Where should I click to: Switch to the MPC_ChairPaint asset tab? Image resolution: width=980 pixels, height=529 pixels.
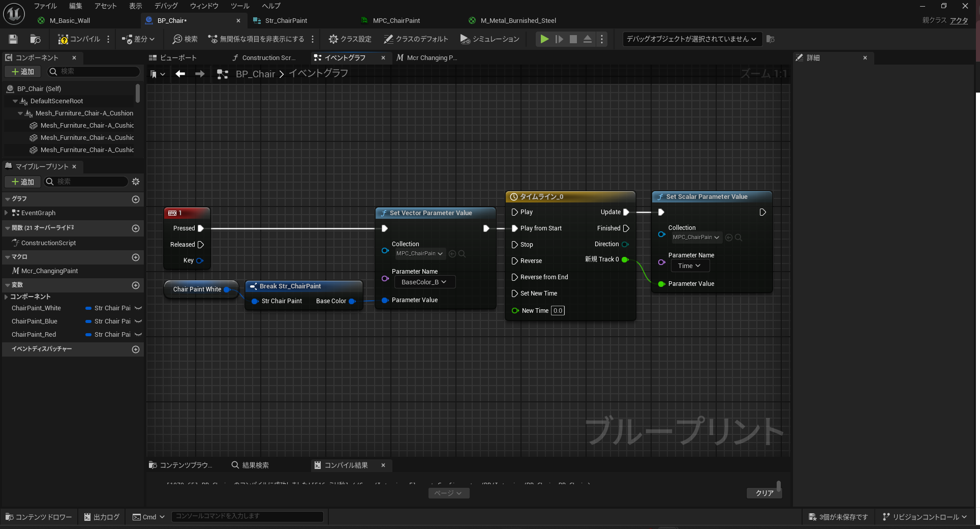pyautogui.click(x=396, y=21)
